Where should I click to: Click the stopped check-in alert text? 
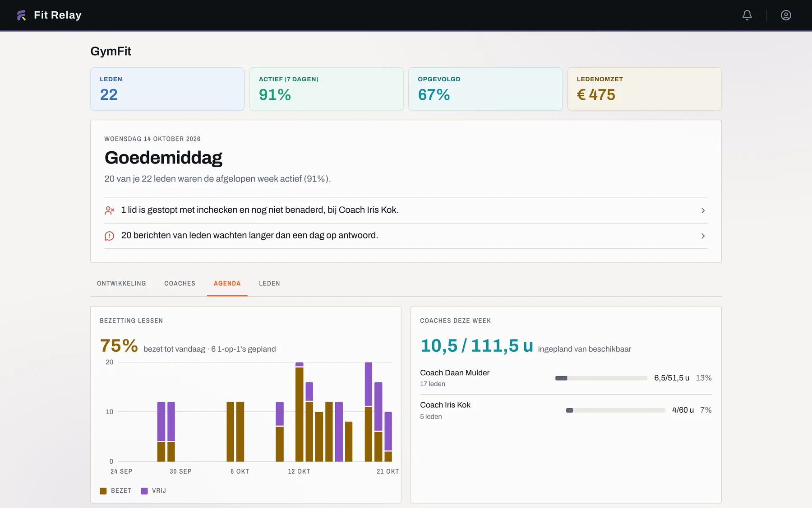260,210
